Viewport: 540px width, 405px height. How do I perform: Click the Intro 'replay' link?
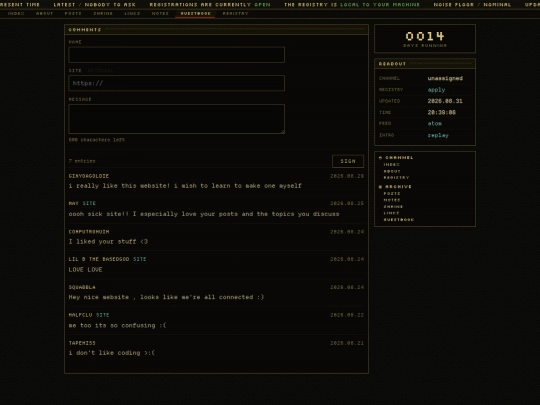pos(438,135)
